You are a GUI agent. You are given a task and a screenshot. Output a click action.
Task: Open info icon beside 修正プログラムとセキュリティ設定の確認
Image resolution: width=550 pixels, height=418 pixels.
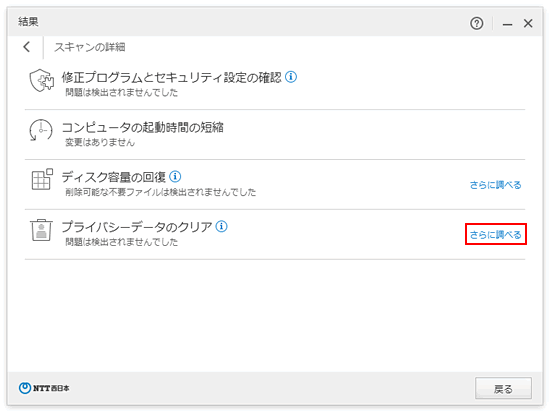coord(291,76)
